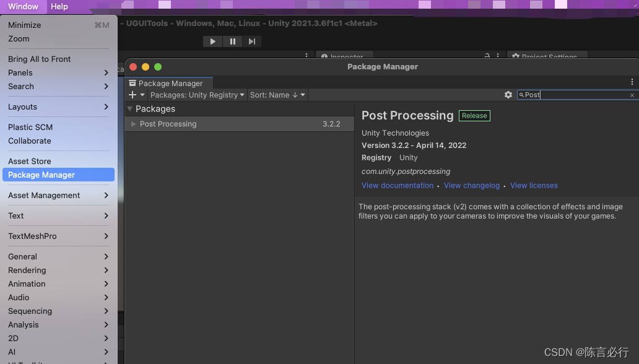Expand the Layouts submenu
The image size is (639, 364).
(x=59, y=107)
